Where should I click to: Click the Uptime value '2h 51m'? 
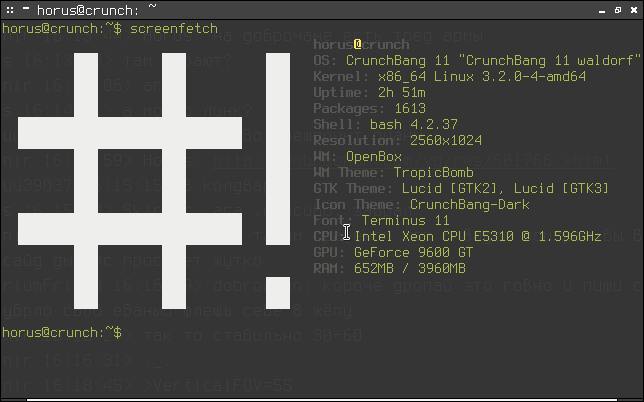402,92
